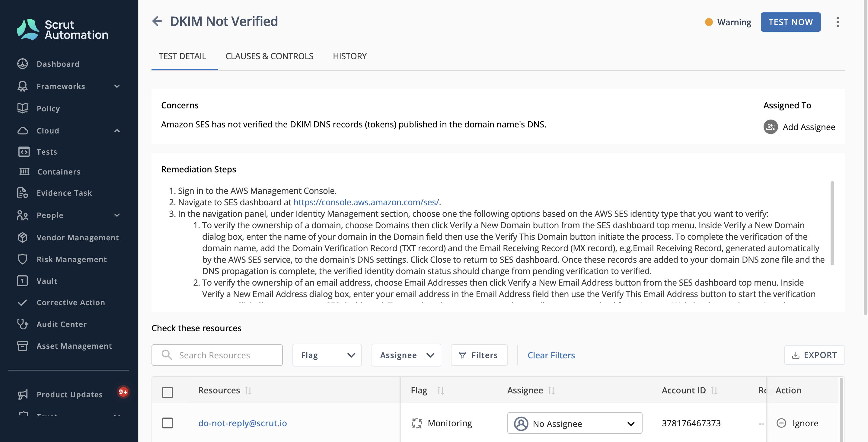
Task: Expand the People menu chevron
Action: [117, 215]
